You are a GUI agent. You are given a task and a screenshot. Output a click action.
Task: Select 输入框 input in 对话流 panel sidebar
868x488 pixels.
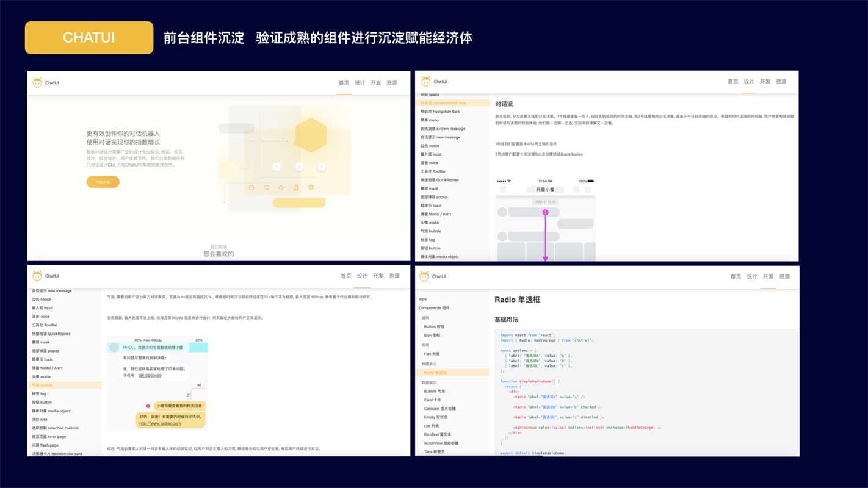[431, 154]
